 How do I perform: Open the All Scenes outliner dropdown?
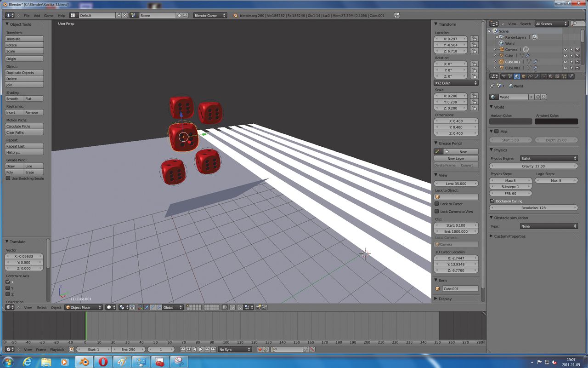coord(551,24)
